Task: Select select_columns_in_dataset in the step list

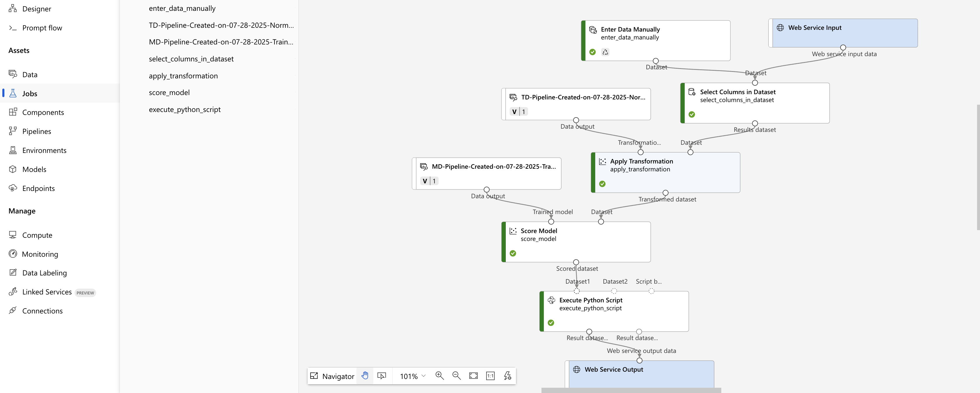Action: (x=191, y=59)
